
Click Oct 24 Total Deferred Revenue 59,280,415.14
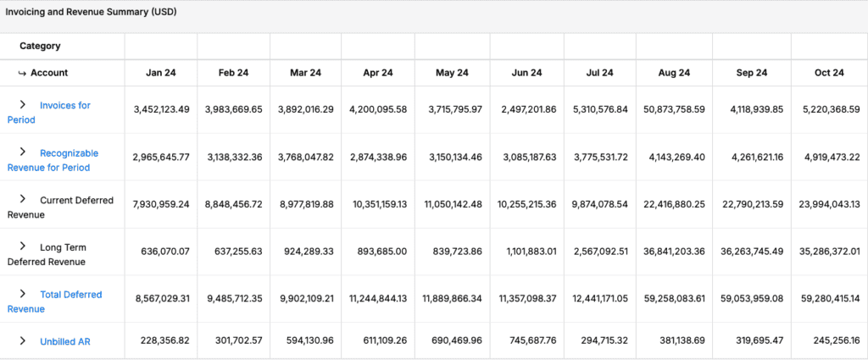tap(829, 299)
